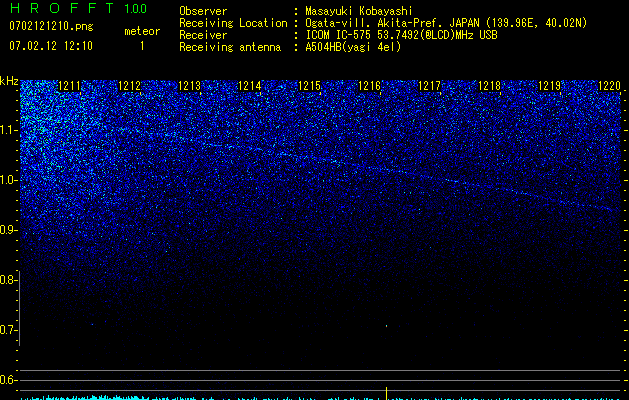Click the meteor count label

coord(142,31)
